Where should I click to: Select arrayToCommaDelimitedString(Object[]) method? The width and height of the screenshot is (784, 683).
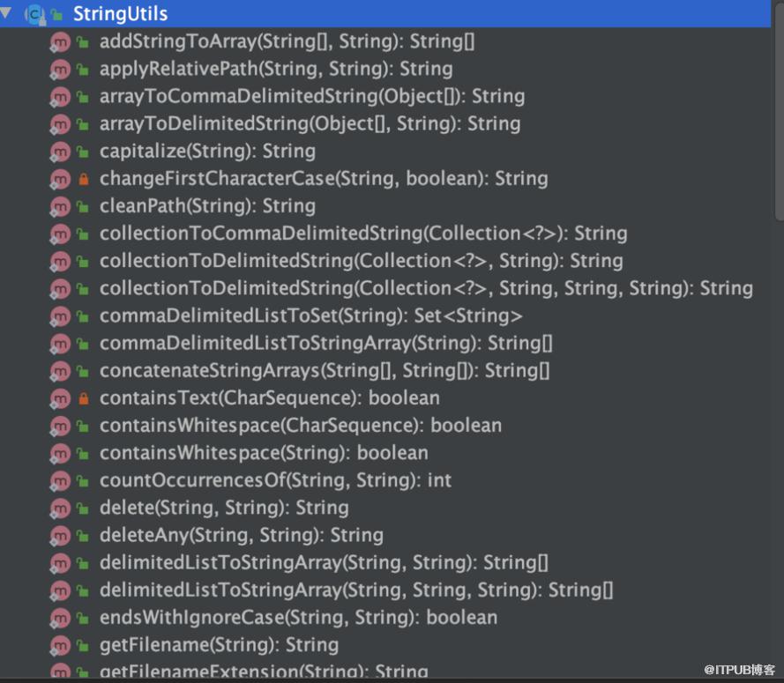tap(312, 96)
